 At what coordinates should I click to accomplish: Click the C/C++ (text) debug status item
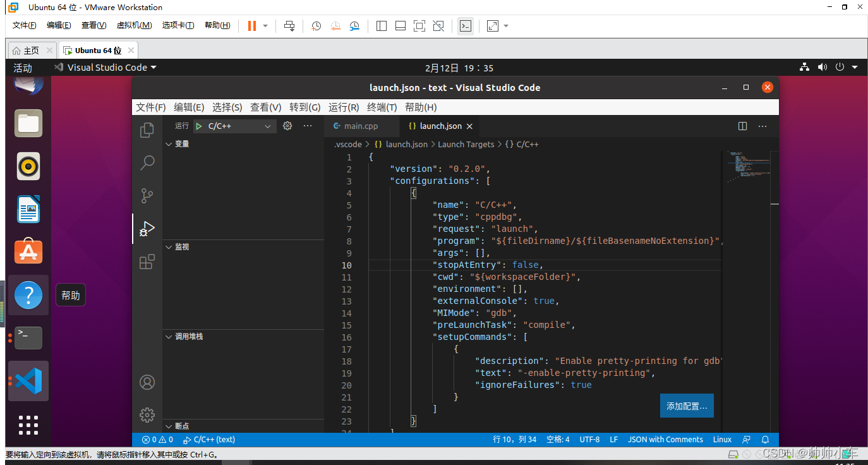(209, 440)
